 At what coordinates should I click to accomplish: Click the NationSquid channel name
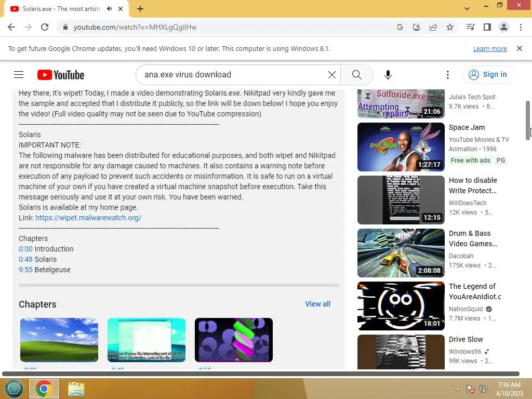pyautogui.click(x=465, y=309)
